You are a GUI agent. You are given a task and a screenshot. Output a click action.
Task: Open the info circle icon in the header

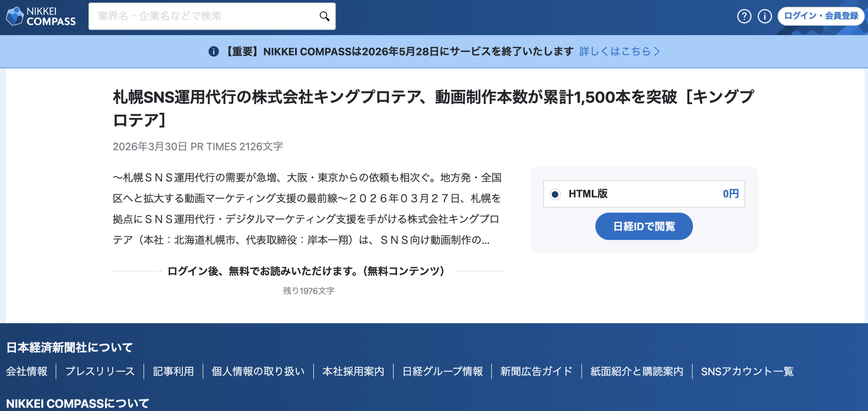click(765, 16)
